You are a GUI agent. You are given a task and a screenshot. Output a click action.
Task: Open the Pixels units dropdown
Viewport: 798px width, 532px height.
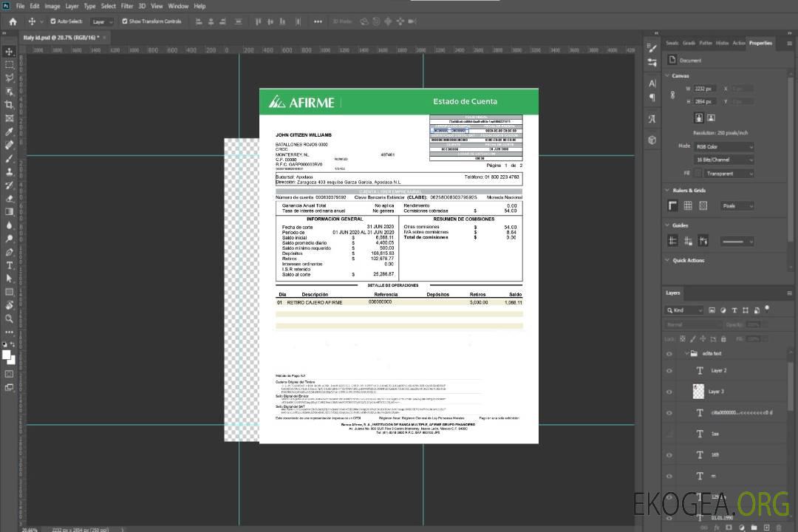(x=737, y=205)
